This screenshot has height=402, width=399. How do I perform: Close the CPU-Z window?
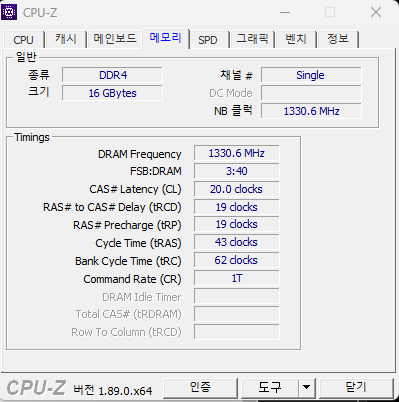376,13
